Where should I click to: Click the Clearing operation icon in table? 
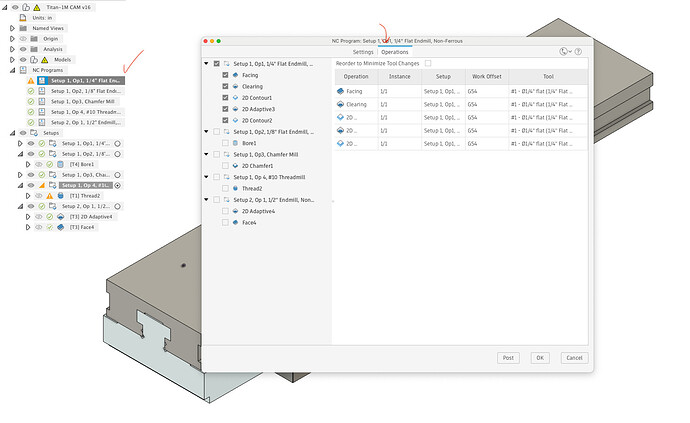click(x=342, y=104)
